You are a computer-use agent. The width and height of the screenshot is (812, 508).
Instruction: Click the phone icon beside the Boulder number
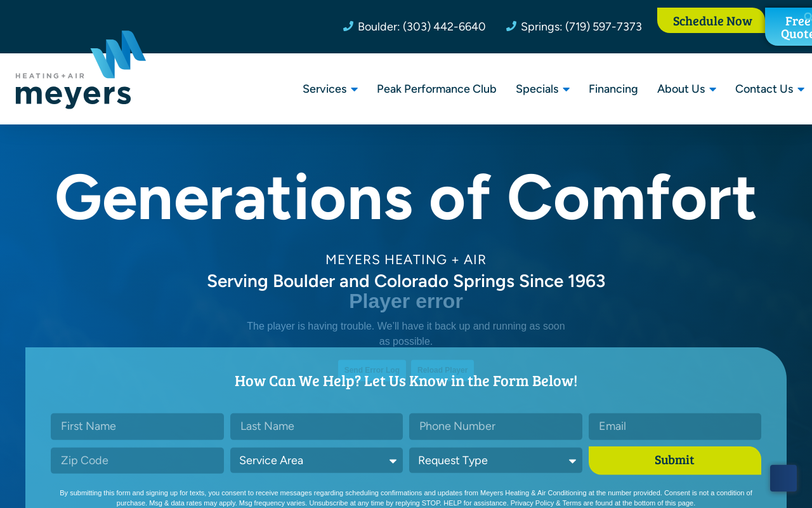[x=348, y=26]
